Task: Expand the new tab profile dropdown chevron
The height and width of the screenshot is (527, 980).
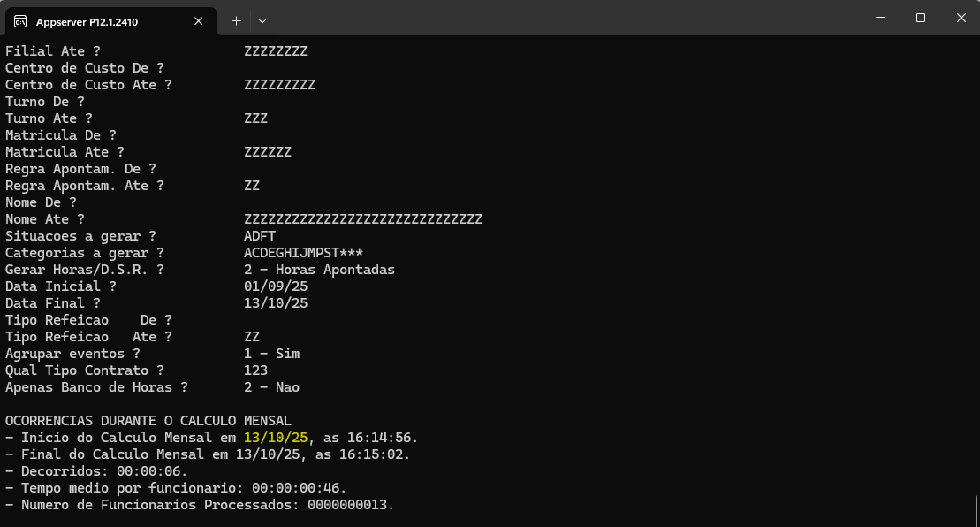Action: tap(262, 20)
